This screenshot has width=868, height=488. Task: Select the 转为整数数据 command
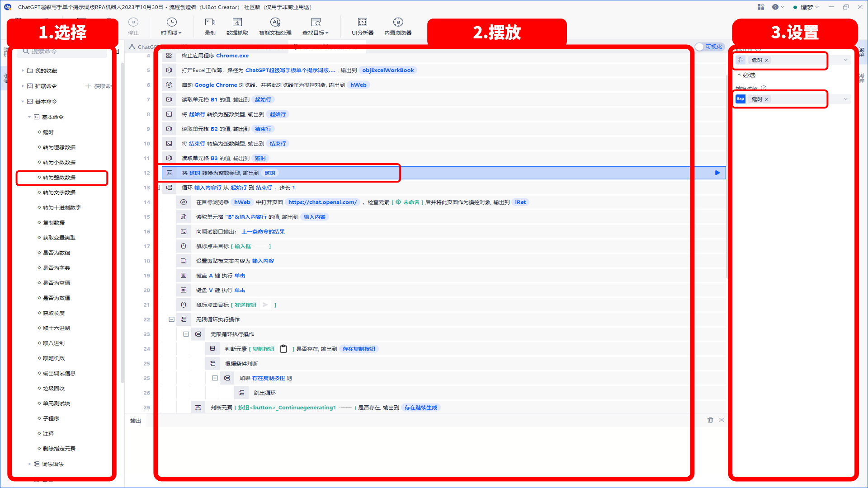click(59, 177)
